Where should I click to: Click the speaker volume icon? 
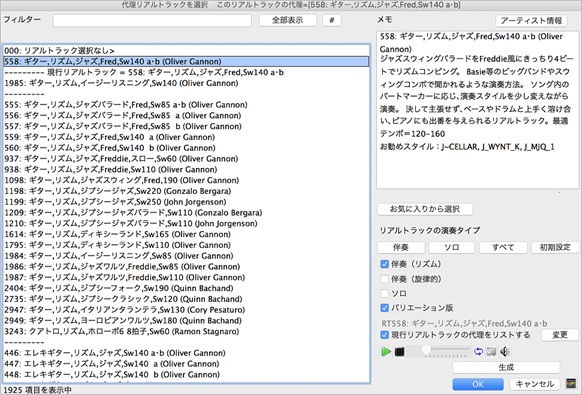point(504,351)
